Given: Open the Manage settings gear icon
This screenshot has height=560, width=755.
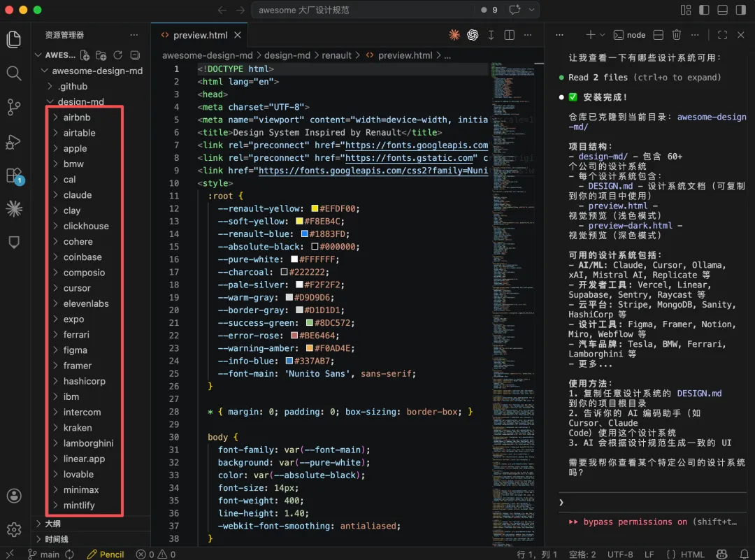Looking at the screenshot, I should (x=14, y=529).
